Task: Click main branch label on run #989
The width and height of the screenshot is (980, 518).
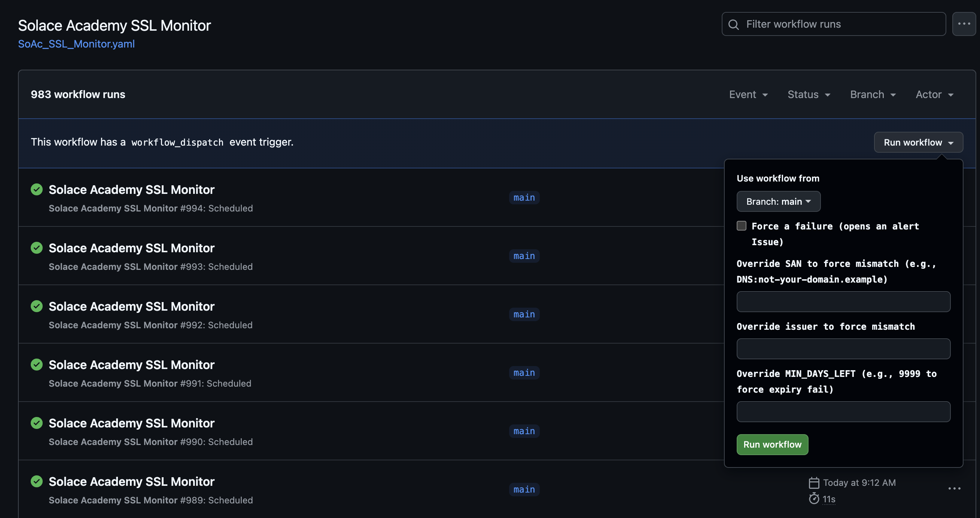Action: click(524, 490)
